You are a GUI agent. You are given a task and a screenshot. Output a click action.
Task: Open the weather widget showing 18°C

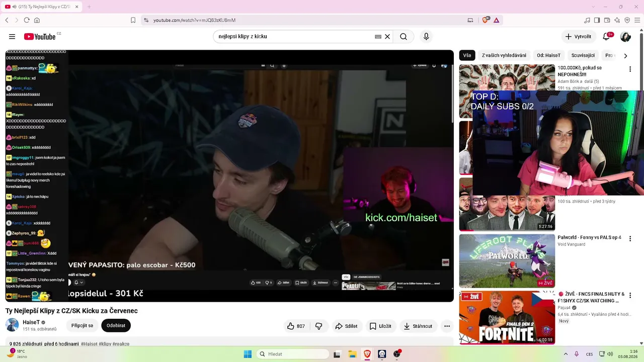17,354
